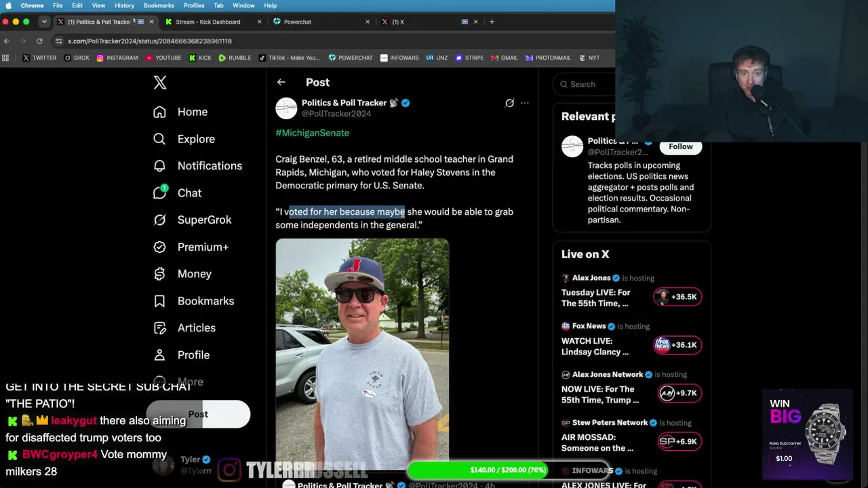Open the KICK bookmark
The width and height of the screenshot is (868, 488).
coord(200,58)
